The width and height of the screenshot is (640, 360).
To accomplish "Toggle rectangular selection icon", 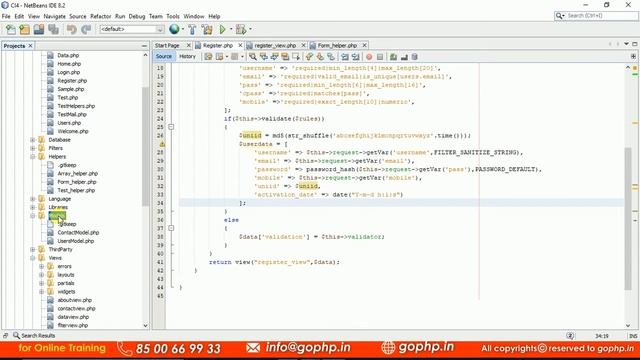I will [x=296, y=57].
